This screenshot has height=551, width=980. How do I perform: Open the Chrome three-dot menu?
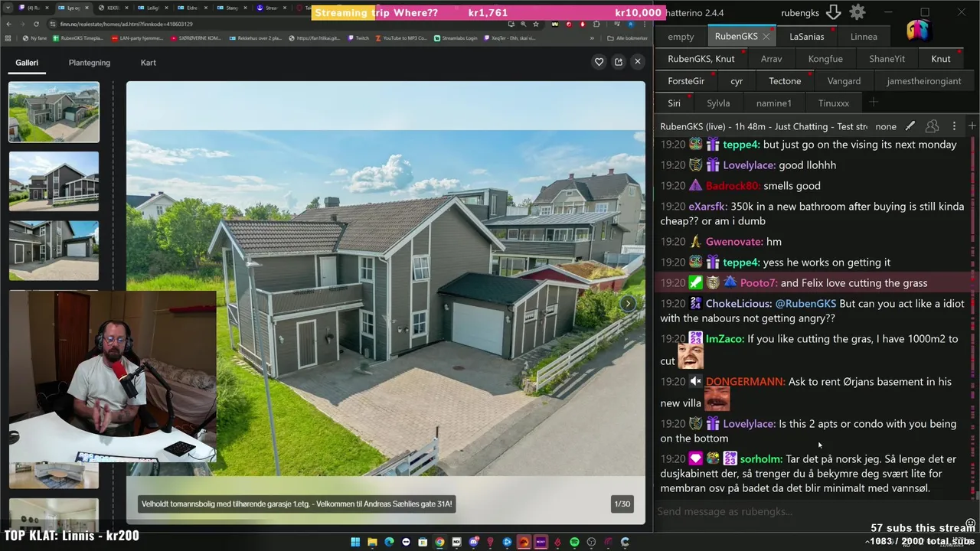tap(645, 24)
